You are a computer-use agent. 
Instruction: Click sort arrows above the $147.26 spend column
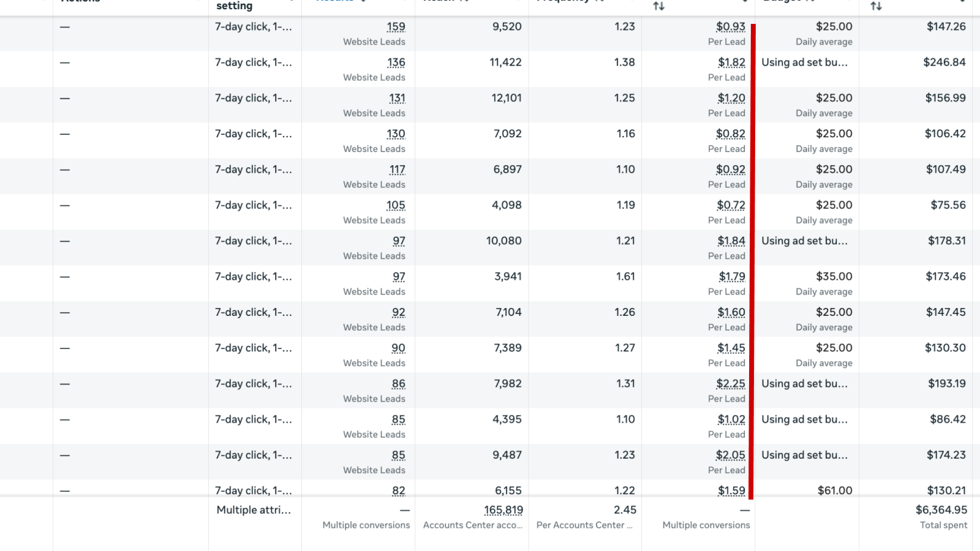click(x=876, y=6)
